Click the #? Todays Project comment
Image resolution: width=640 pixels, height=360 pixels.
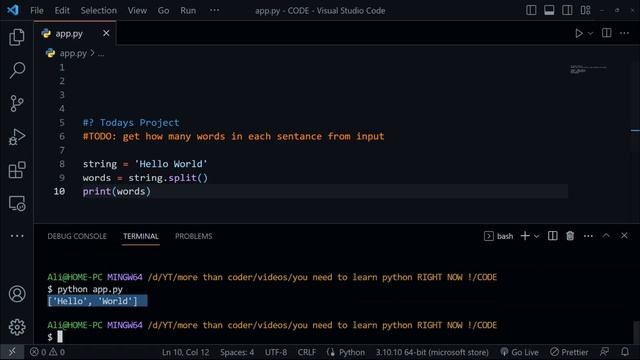131,122
